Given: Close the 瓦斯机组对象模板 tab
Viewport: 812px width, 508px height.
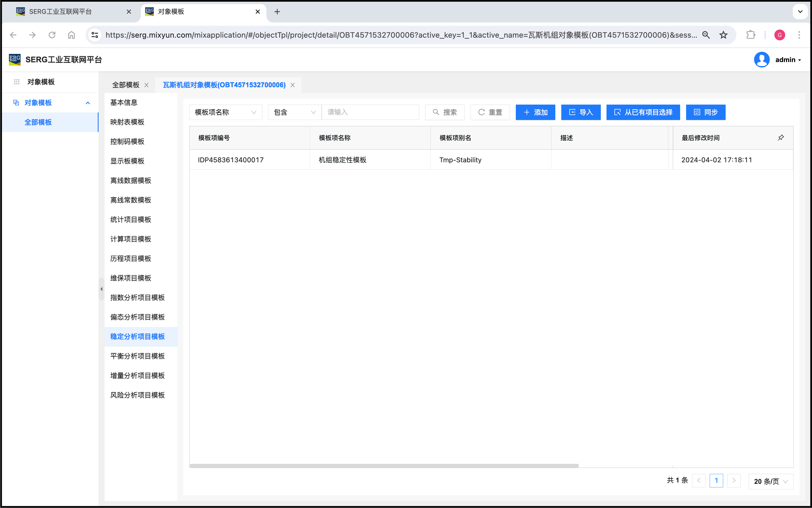Looking at the screenshot, I should point(293,85).
